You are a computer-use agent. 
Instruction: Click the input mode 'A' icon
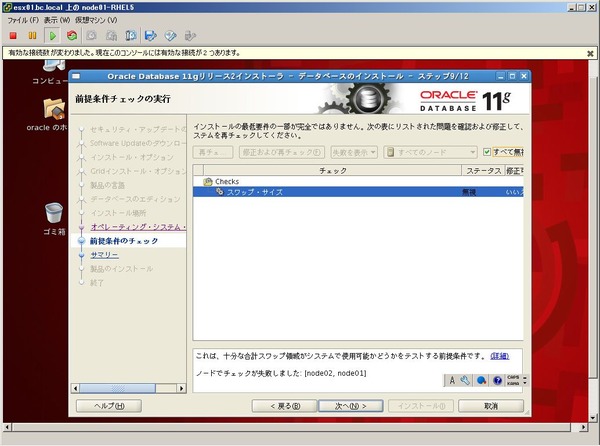coord(452,380)
